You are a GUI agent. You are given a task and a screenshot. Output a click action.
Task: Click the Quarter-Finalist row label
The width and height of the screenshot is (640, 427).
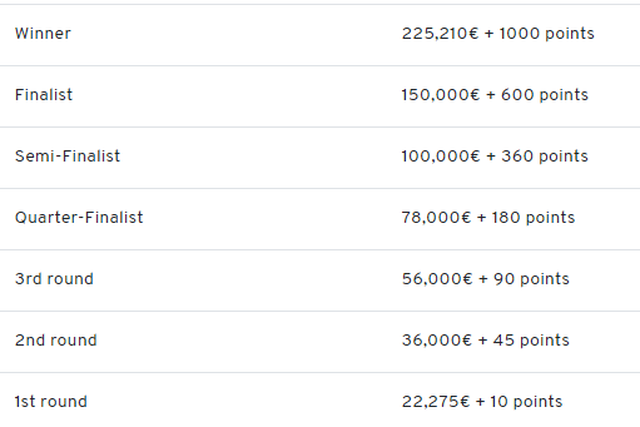pos(79,217)
